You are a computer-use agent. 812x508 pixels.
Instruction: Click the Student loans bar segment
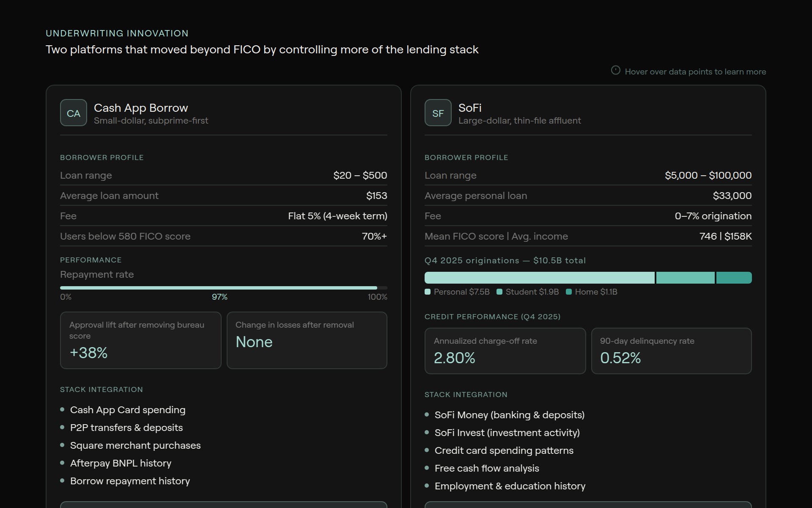[685, 278]
